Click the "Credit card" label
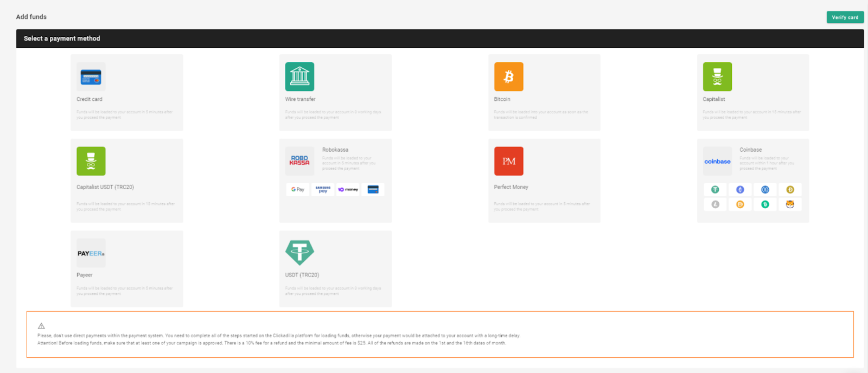This screenshot has width=868, height=373. coord(90,99)
